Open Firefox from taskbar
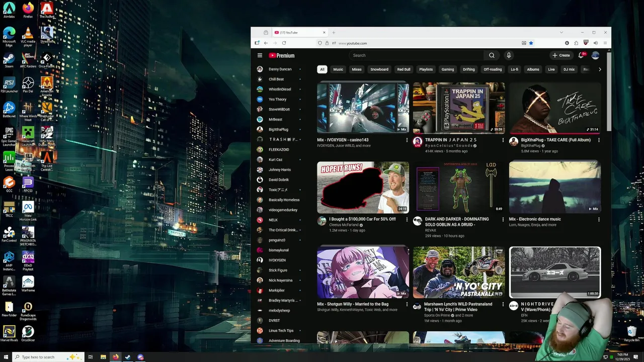The image size is (644, 362). point(115,357)
